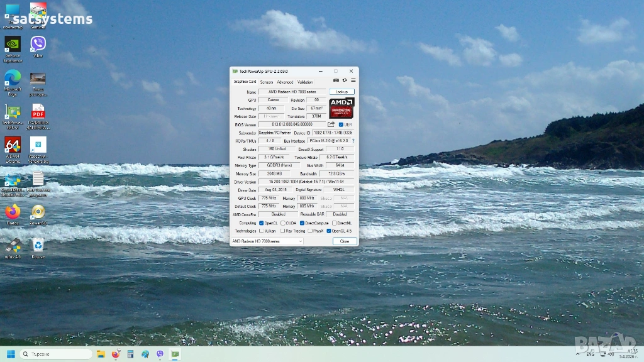Toggle the UEFI checkbox

point(341,124)
